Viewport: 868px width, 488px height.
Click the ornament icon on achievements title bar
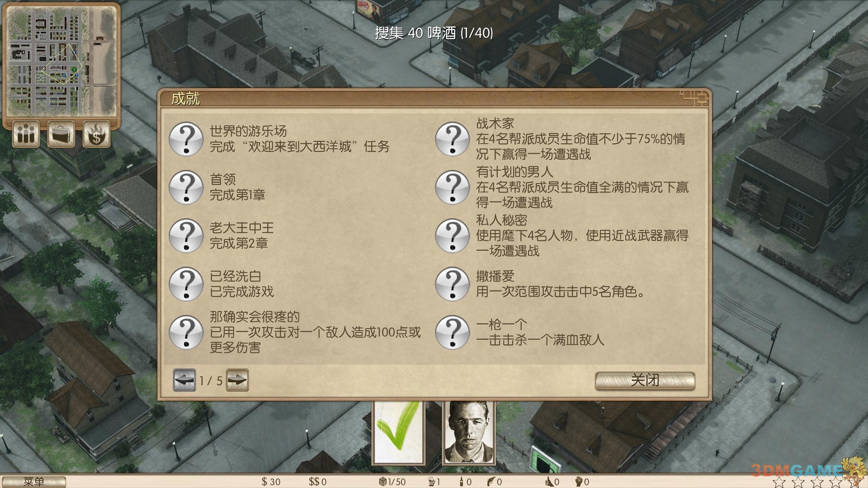click(693, 98)
